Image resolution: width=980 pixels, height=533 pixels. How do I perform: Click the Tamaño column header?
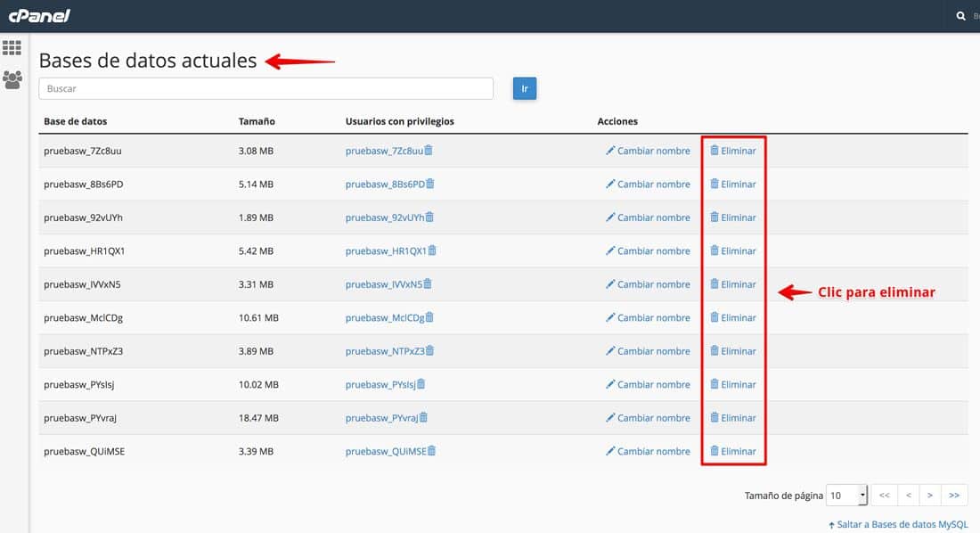257,121
